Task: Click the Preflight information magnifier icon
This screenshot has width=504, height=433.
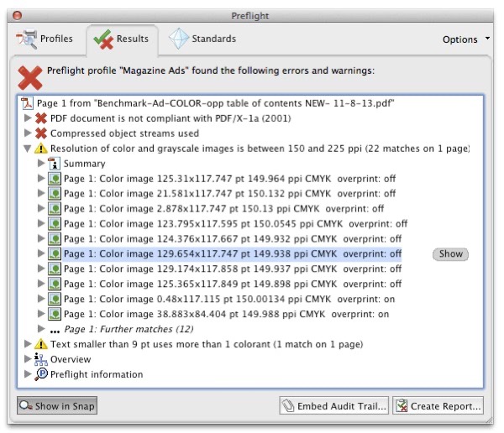Action: 41,374
